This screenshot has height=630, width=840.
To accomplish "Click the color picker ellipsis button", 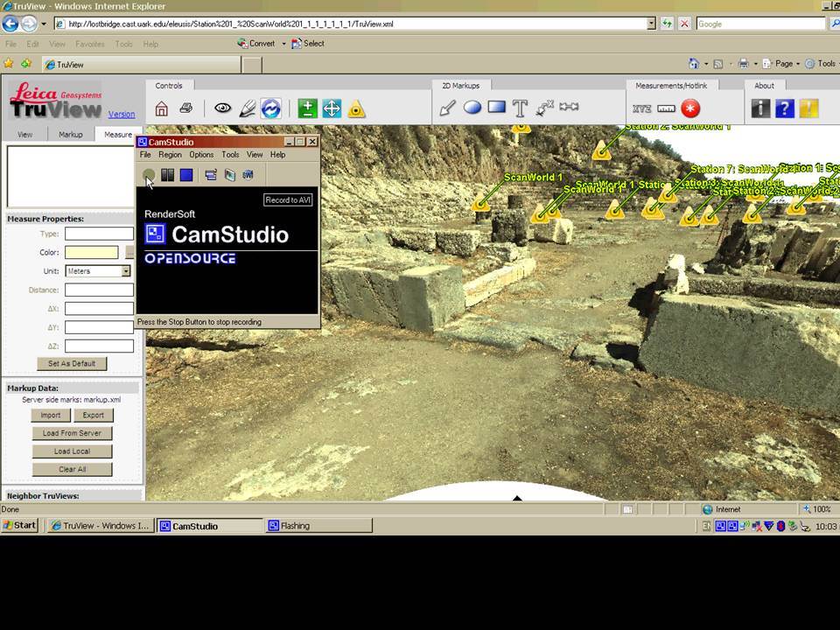I will click(129, 252).
